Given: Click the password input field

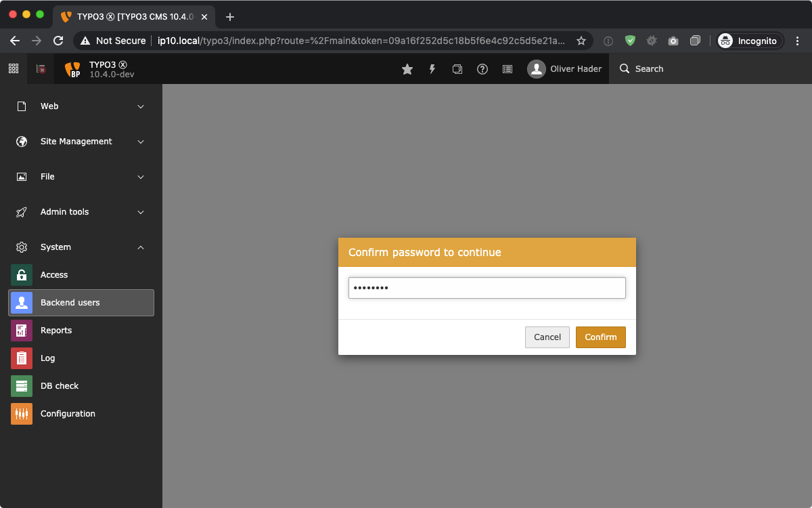Looking at the screenshot, I should tap(487, 287).
